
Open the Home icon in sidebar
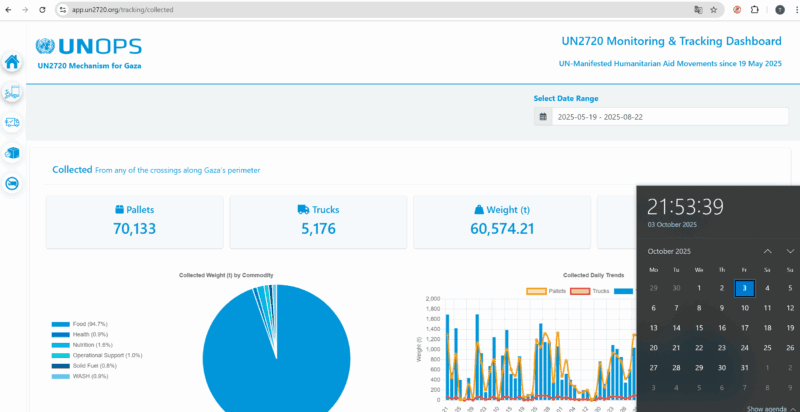[x=12, y=62]
